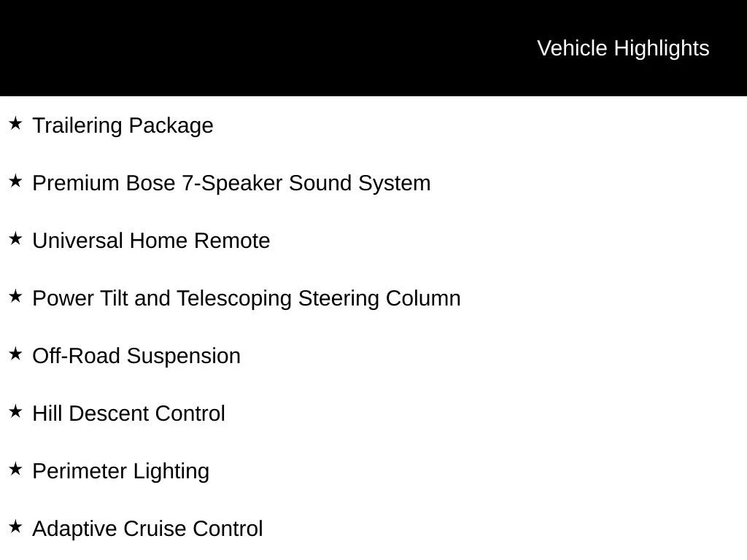Image resolution: width=747 pixels, height=560 pixels.
Task: Click the Hill Descent Control text
Action: click(128, 414)
